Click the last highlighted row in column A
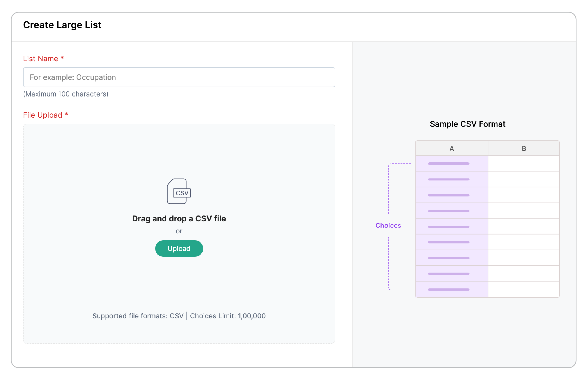Image resolution: width=588 pixels, height=382 pixels. click(452, 289)
